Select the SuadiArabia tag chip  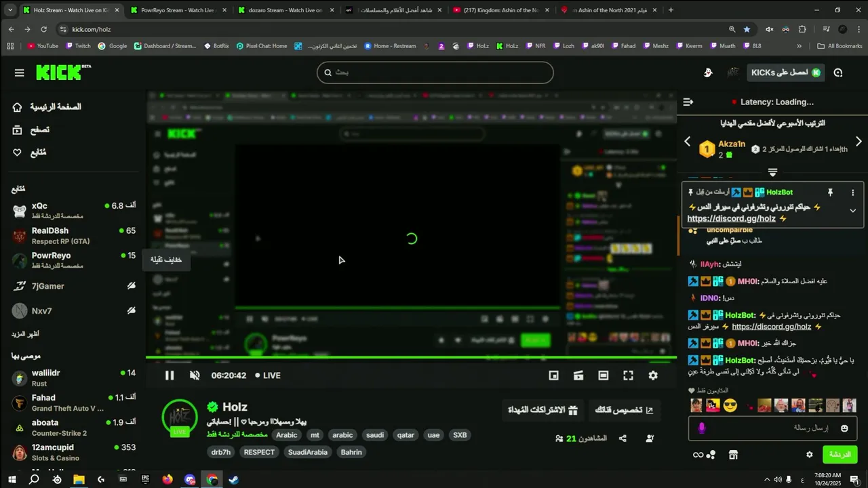coord(308,452)
